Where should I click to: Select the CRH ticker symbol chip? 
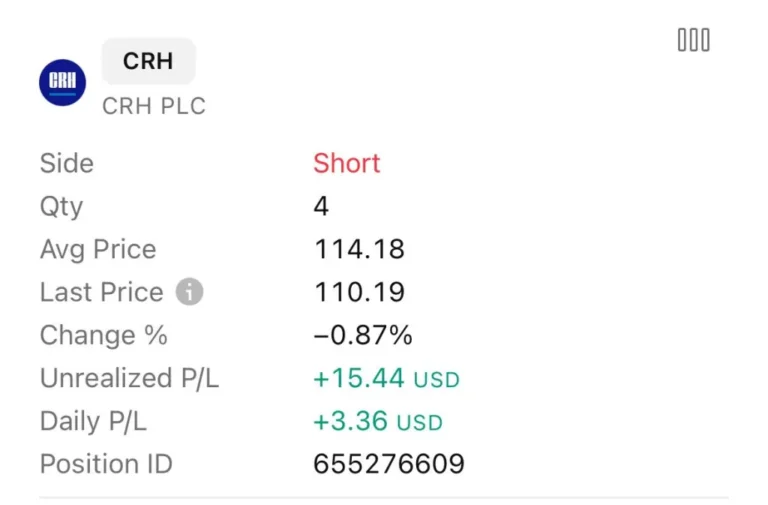148,61
